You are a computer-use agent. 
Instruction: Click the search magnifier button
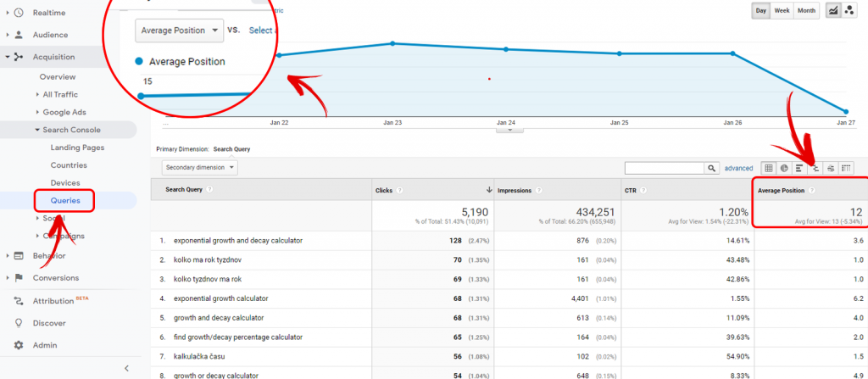pos(712,168)
